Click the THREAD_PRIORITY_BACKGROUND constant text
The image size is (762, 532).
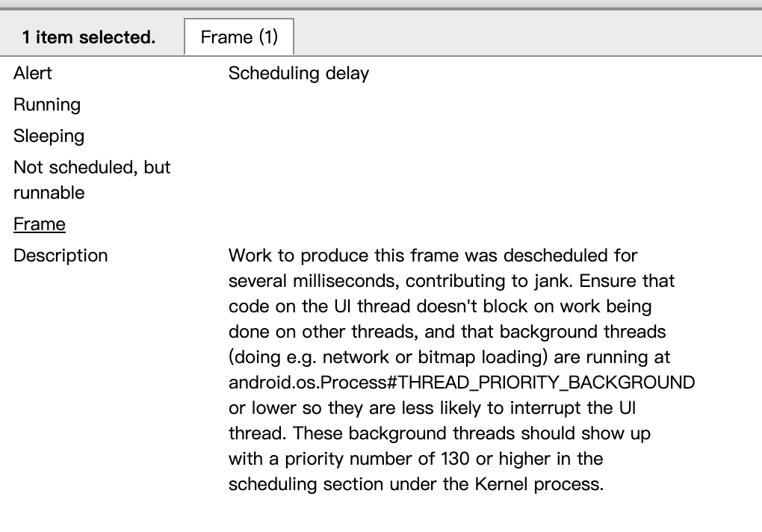point(546,383)
